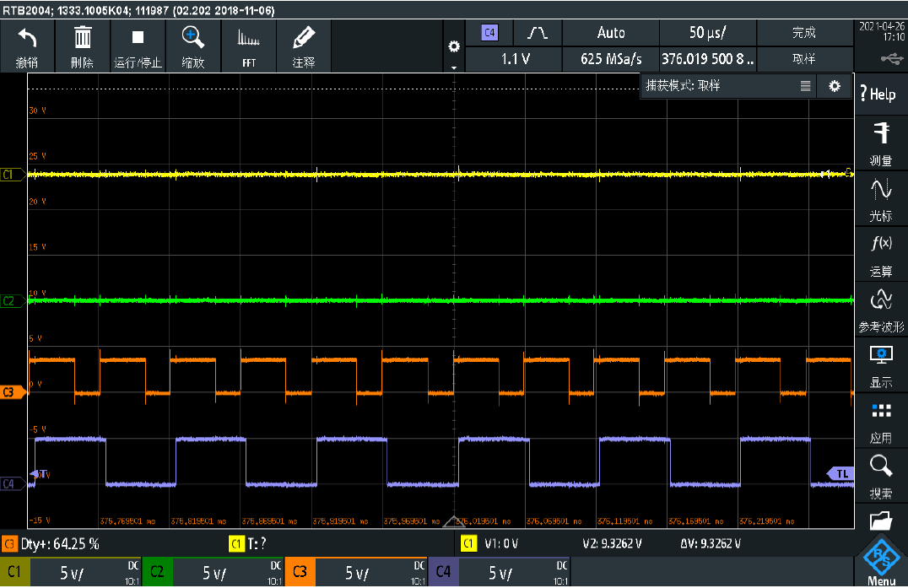Toggle acquisition with the 运行/停止 button

click(138, 47)
